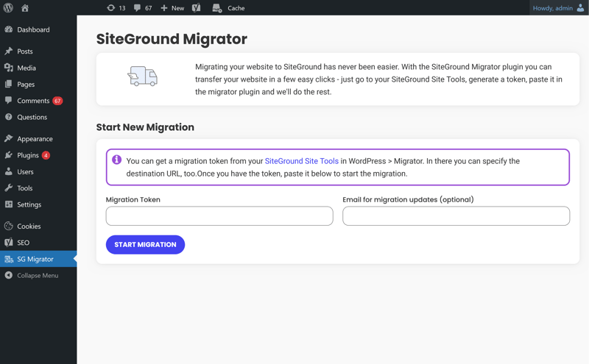Screen dimensions: 589x364
Task: Click the SiteGround Migrator page heading
Action: tap(172, 39)
